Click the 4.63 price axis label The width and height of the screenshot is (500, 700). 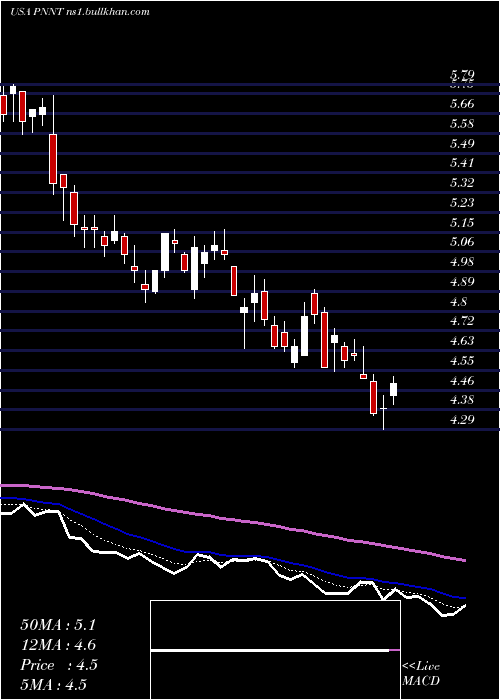pyautogui.click(x=462, y=341)
